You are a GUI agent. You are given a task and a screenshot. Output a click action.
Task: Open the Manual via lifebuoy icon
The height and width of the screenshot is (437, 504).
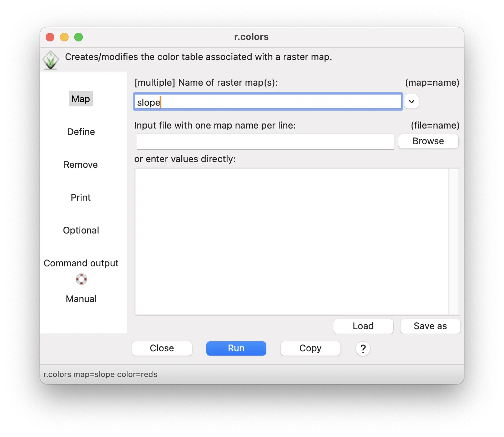81,279
